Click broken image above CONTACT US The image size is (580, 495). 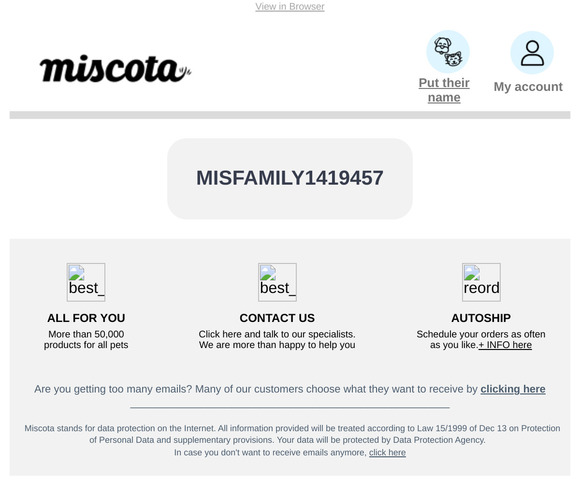(x=277, y=282)
